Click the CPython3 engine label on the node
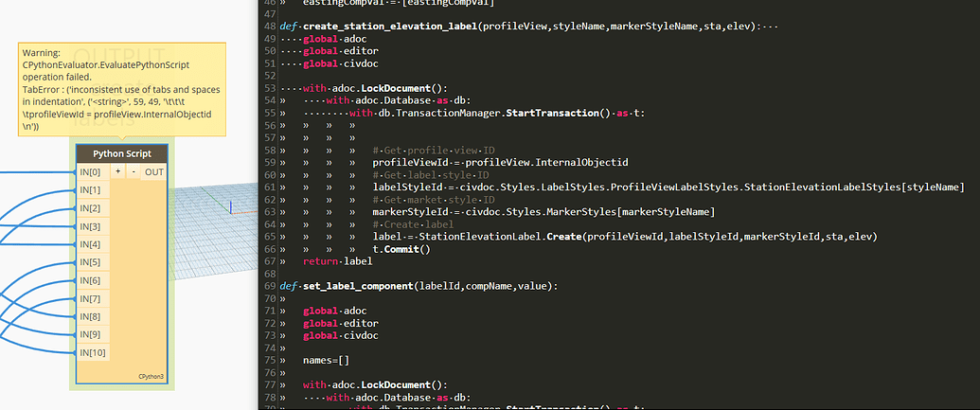Screen dimensions: 980x410 (x=151, y=377)
